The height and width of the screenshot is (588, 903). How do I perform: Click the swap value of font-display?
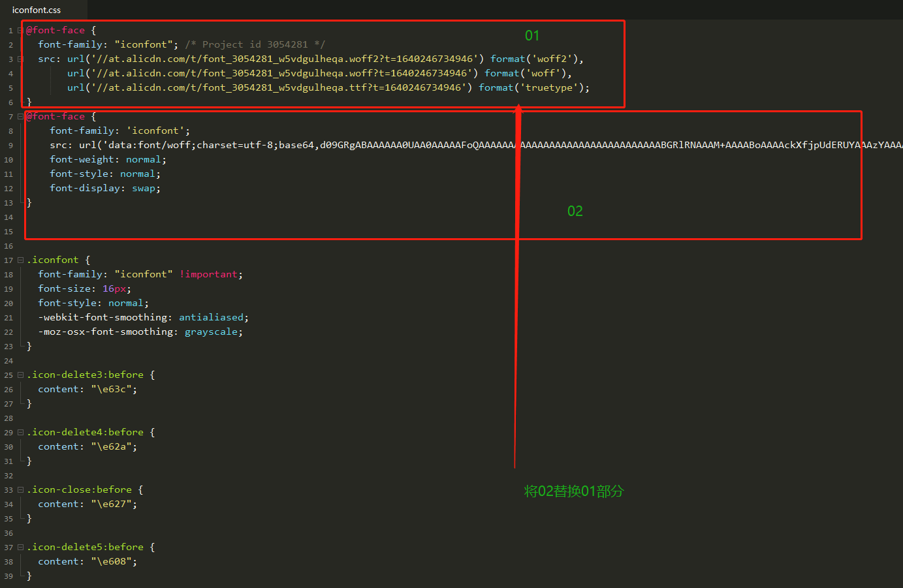tap(144, 187)
